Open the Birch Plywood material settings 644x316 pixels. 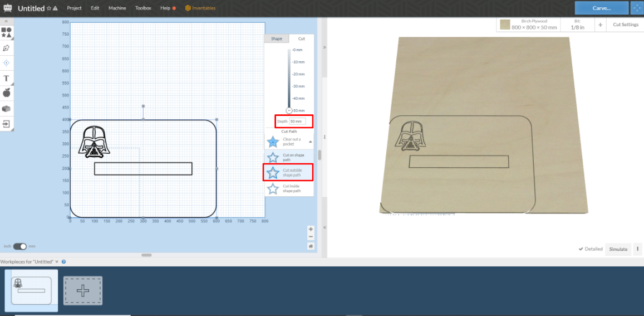click(x=534, y=25)
